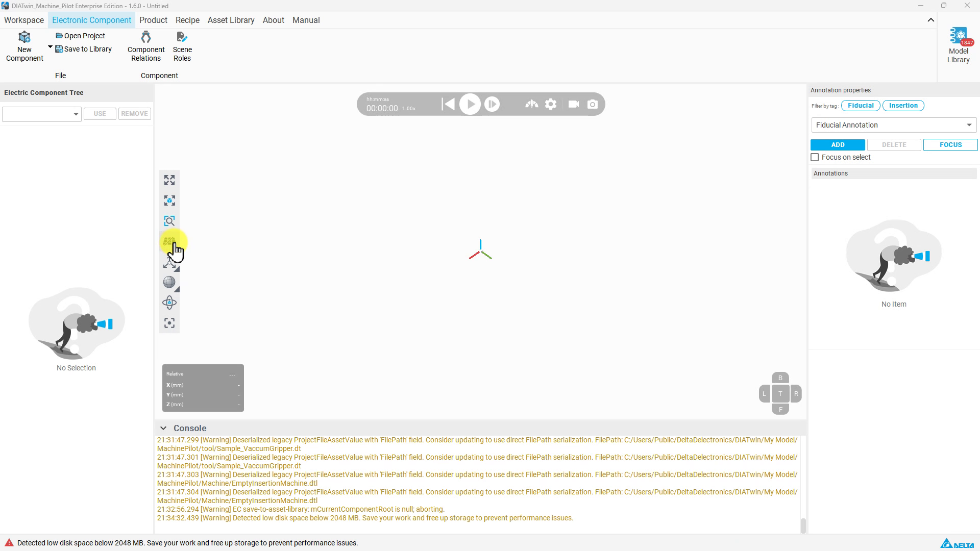This screenshot has height=551, width=980.
Task: Open the Electric Component Tree combo box
Action: [41, 114]
